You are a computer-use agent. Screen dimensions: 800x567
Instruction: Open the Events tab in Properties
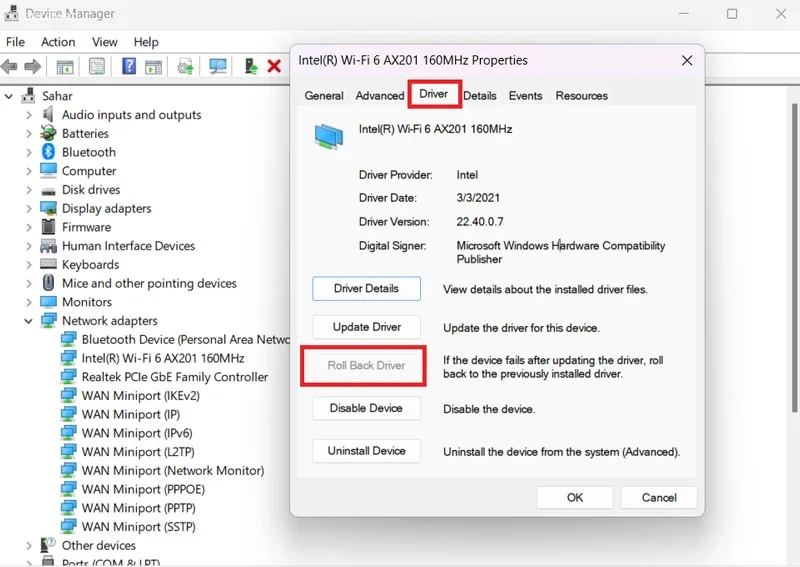[525, 96]
